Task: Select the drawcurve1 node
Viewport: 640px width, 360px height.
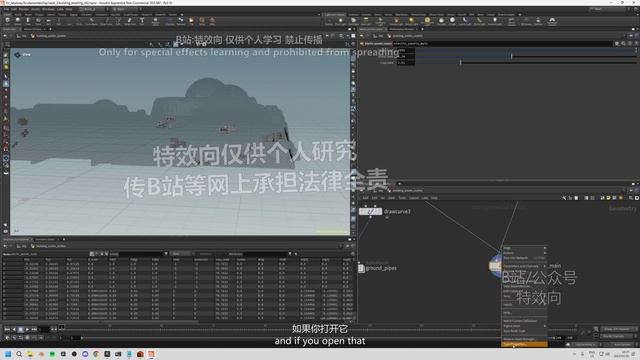Action: pyautogui.click(x=371, y=211)
